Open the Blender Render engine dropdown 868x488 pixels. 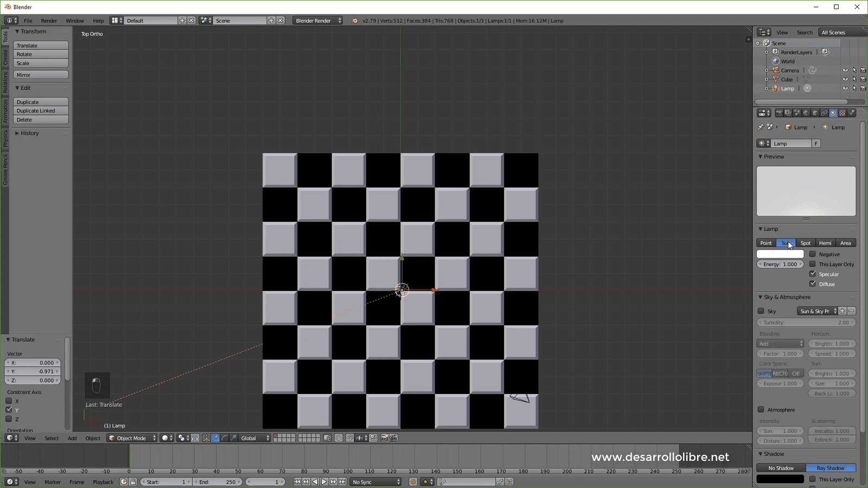(x=318, y=21)
